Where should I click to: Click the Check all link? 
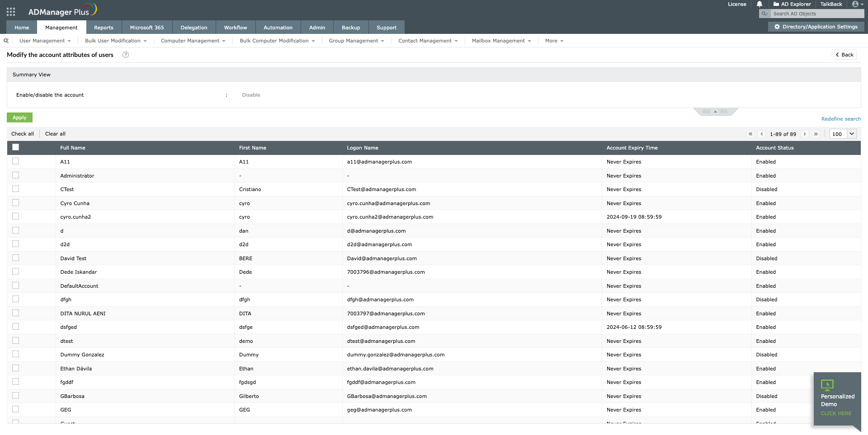pos(23,134)
